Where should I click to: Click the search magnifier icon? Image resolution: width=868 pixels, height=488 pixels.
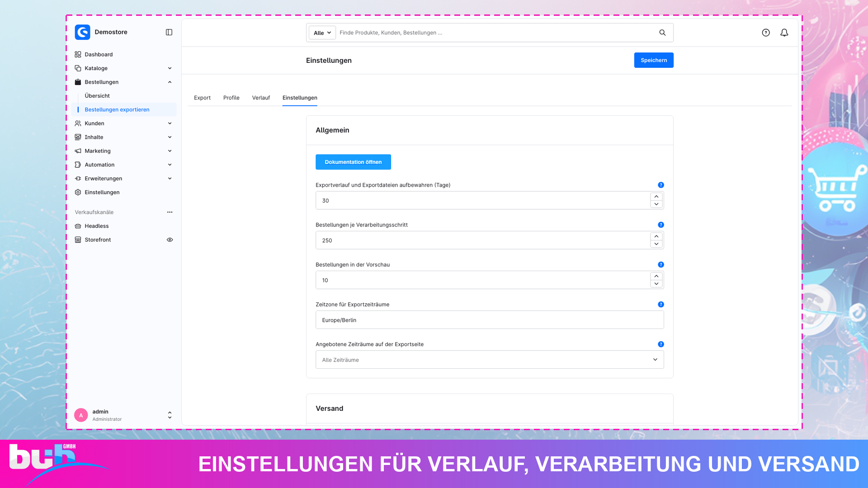[x=662, y=33]
